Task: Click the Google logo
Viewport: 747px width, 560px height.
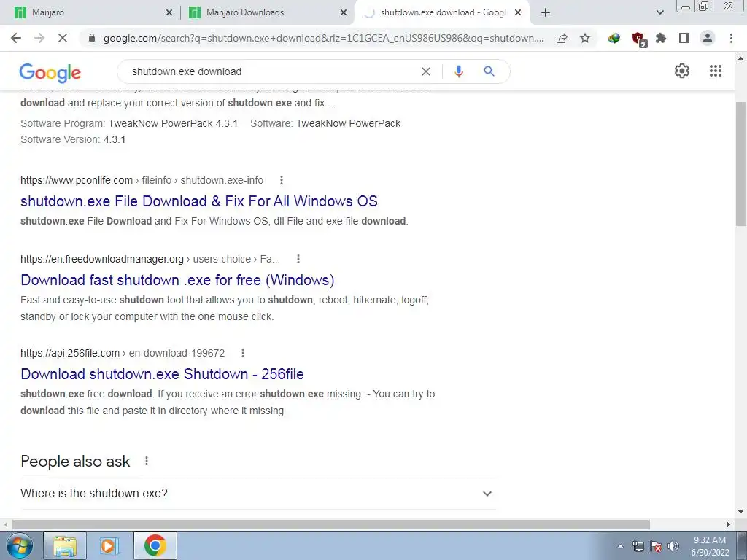Action: pos(50,73)
